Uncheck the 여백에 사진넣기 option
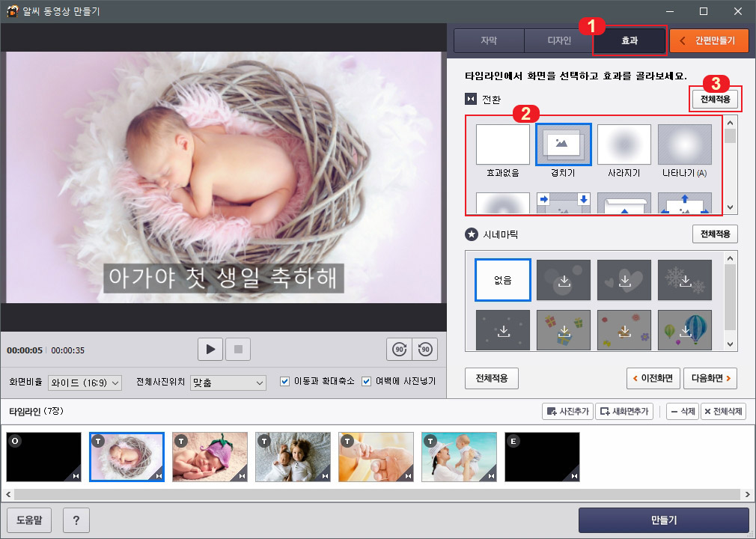The width and height of the screenshot is (756, 539). 366,381
